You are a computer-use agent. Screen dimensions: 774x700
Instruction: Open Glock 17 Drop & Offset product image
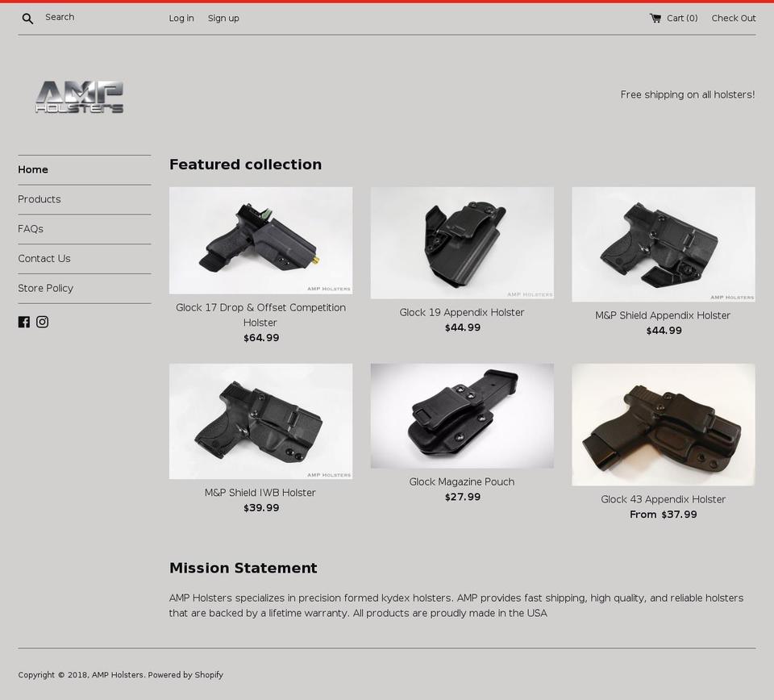point(260,240)
